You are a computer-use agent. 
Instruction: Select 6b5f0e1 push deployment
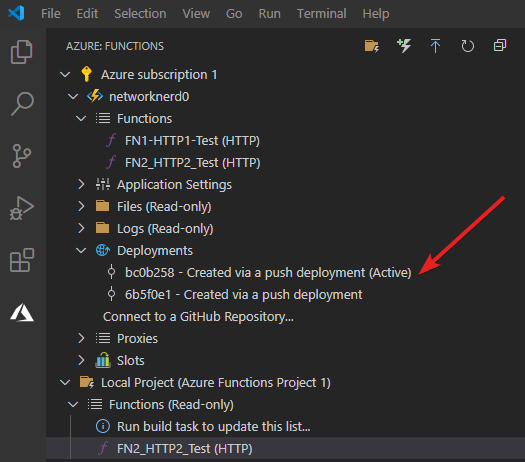(243, 294)
